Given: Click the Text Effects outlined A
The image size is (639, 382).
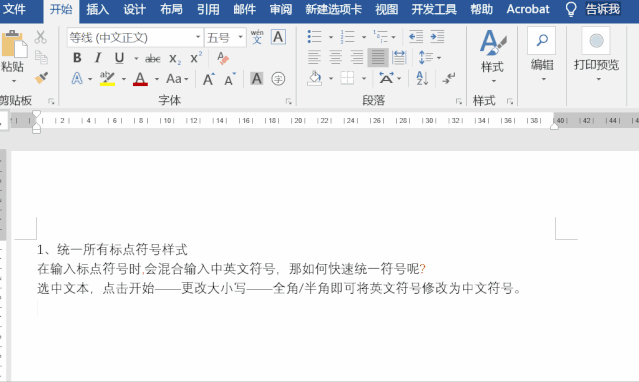Looking at the screenshot, I should coord(77,78).
